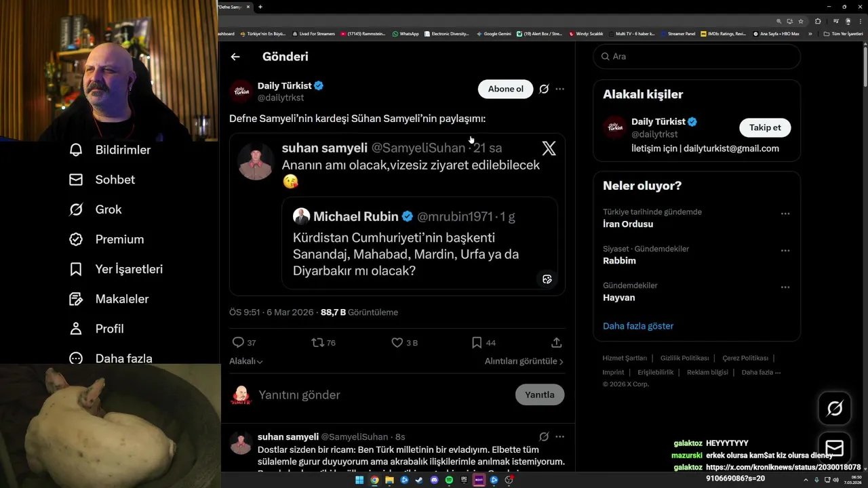Open Bildirimler notifications in sidebar
The height and width of the screenshot is (488, 868).
(110, 150)
